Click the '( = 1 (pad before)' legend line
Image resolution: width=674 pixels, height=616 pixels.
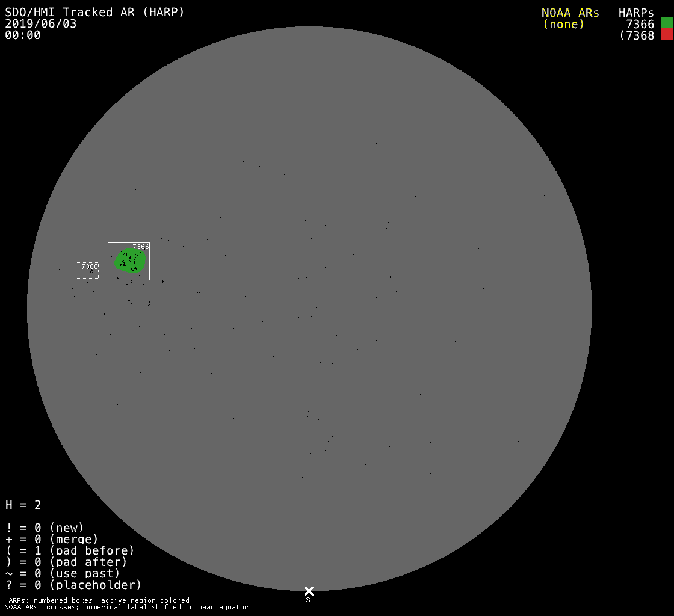pyautogui.click(x=70, y=550)
